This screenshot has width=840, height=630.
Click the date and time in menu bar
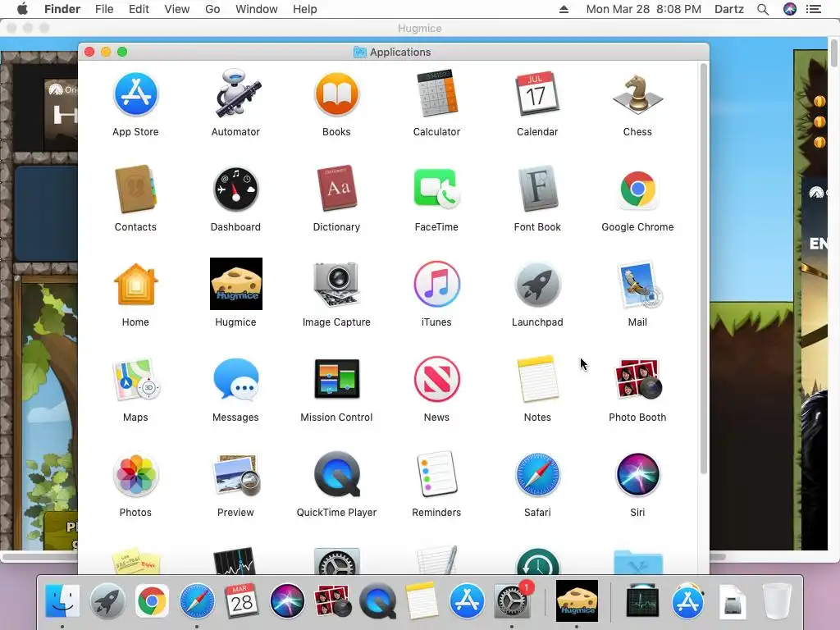coord(643,9)
